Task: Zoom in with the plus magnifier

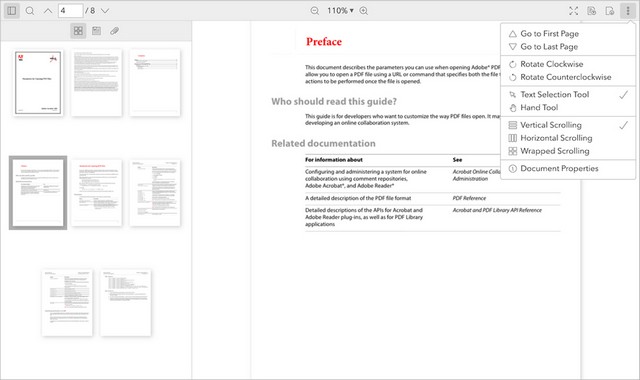Action: click(364, 11)
